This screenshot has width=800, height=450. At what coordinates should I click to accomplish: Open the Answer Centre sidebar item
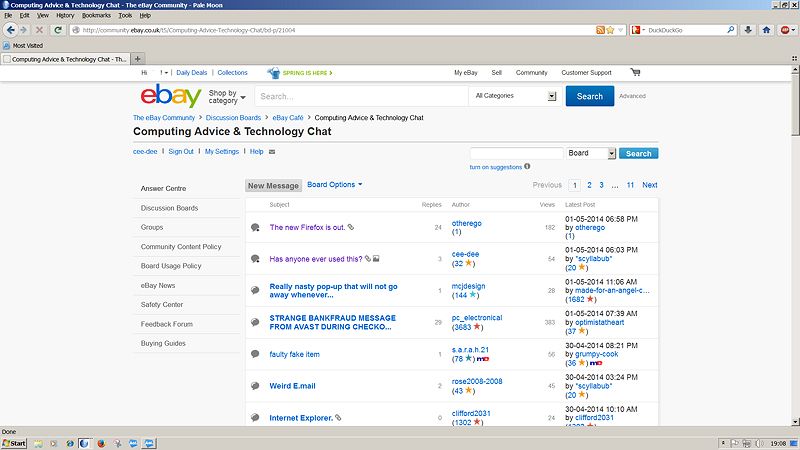pos(163,188)
